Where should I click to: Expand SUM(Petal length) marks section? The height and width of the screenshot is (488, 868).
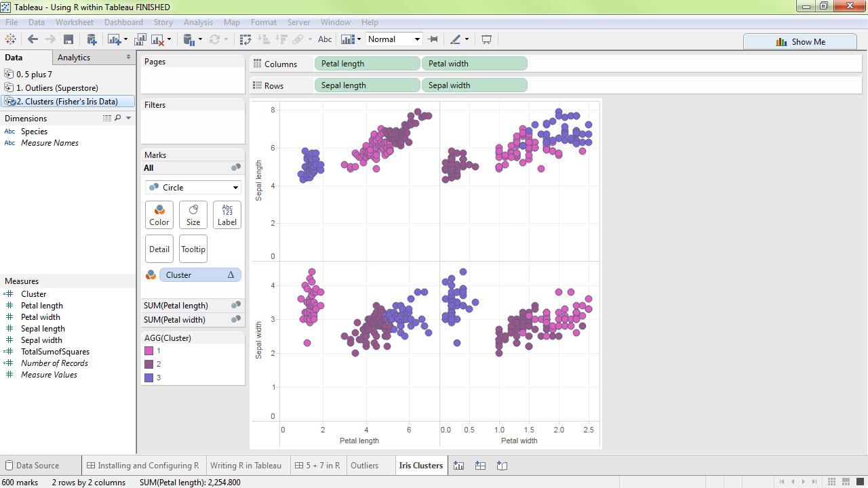(193, 306)
